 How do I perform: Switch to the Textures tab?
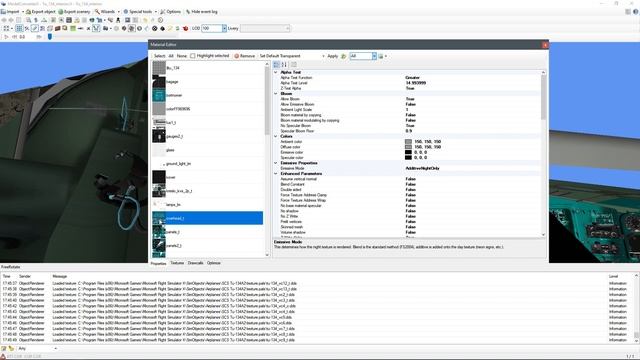point(177,263)
